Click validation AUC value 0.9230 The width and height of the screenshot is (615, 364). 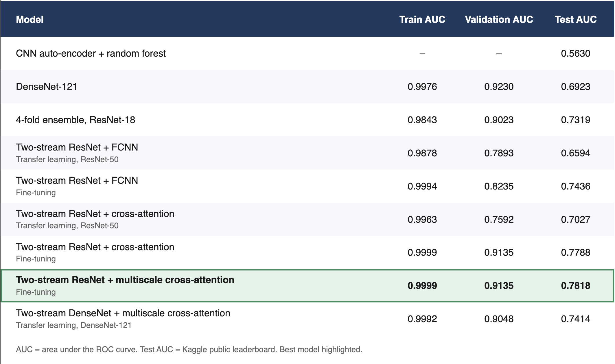(x=499, y=87)
